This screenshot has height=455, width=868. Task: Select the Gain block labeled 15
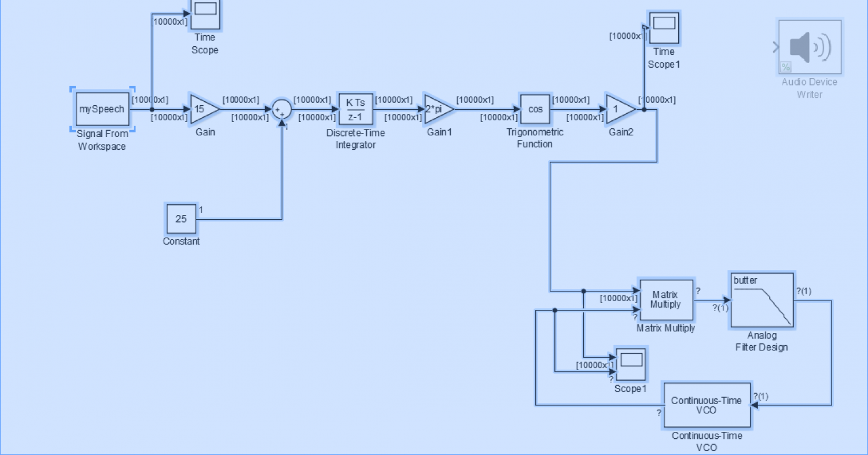pyautogui.click(x=205, y=109)
